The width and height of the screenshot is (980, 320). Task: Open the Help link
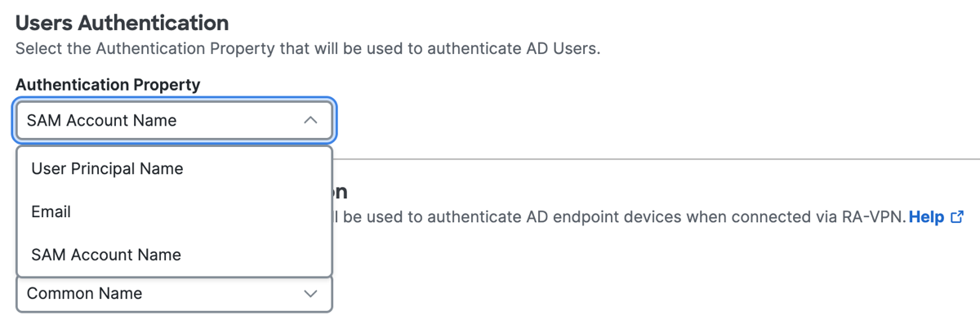pos(926,217)
